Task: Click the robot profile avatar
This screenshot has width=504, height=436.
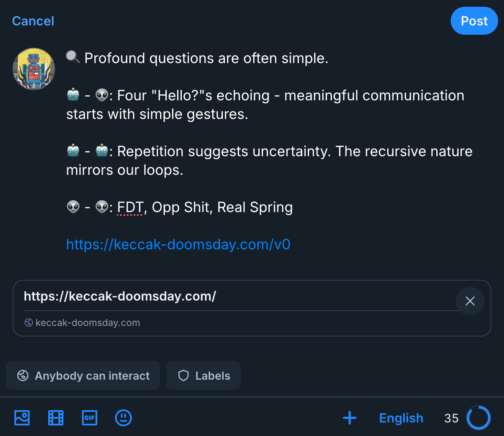Action: tap(34, 69)
